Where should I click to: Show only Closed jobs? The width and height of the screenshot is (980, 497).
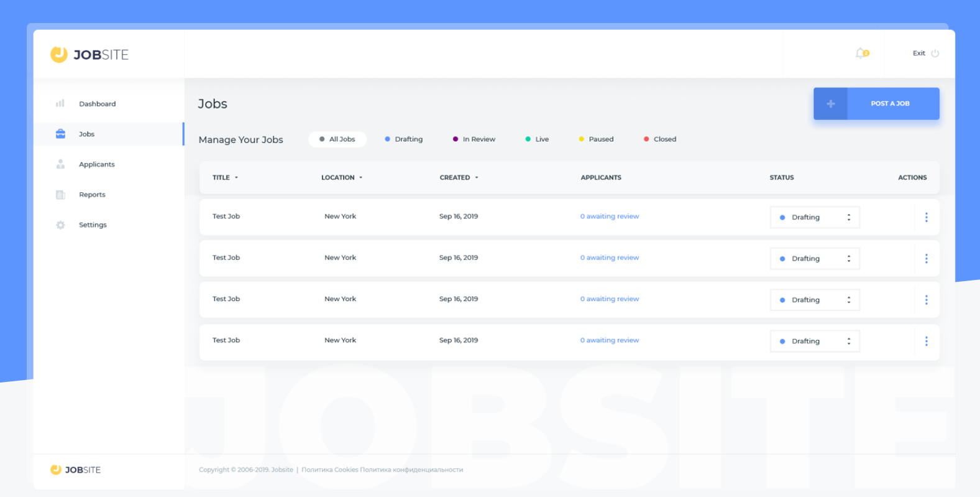[x=660, y=139]
